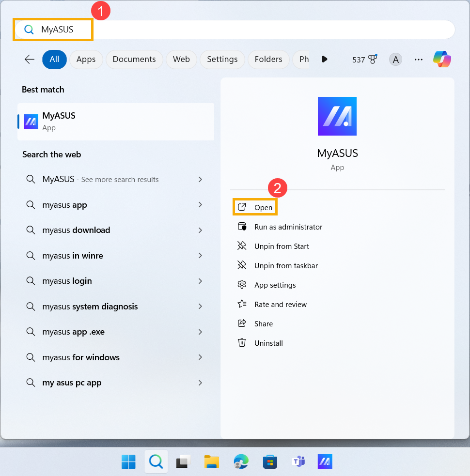Choose the 'myasus login' web suggestion
The height and width of the screenshot is (476, 470).
(x=116, y=281)
